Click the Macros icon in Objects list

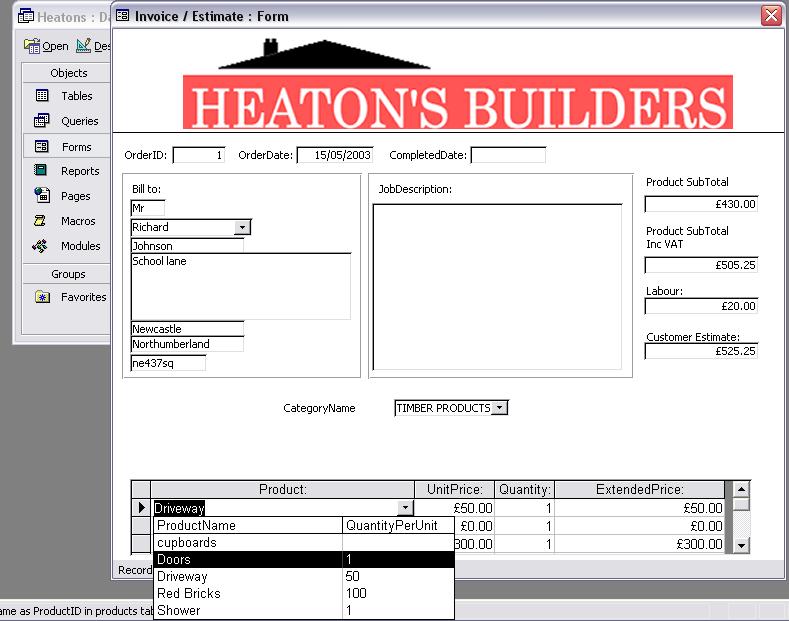[40, 220]
